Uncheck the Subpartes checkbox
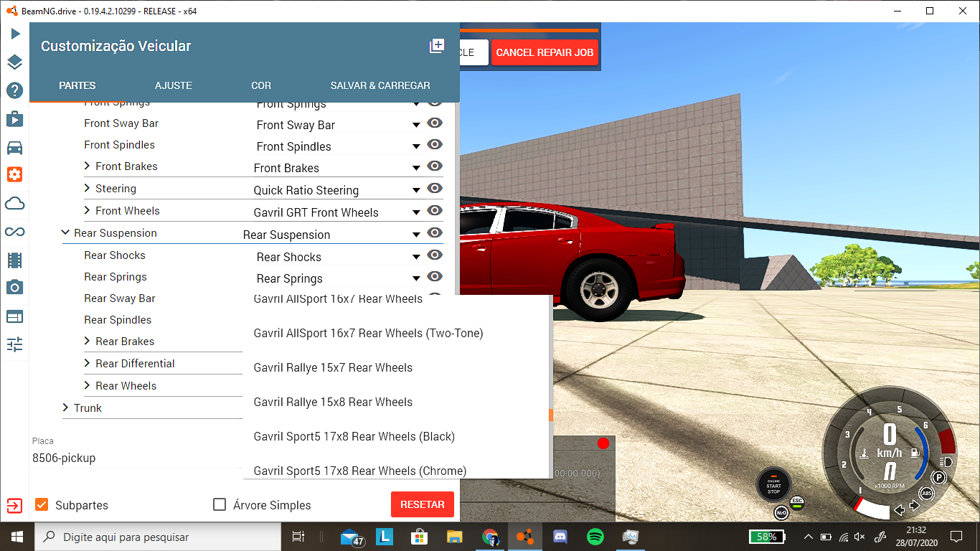The width and height of the screenshot is (980, 551). pyautogui.click(x=42, y=504)
